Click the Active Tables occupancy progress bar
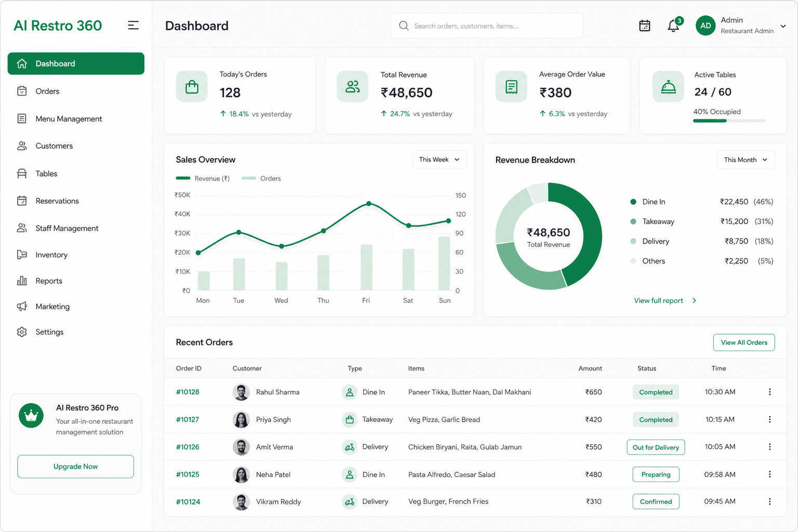This screenshot has width=798, height=532. tap(729, 121)
